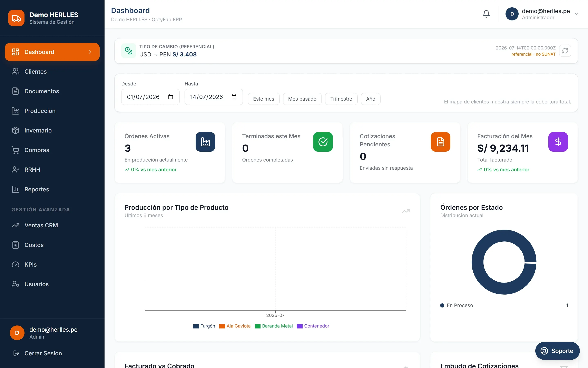Click Cerrar Sesión to log out
Image resolution: width=588 pixels, height=368 pixels.
pos(52,353)
